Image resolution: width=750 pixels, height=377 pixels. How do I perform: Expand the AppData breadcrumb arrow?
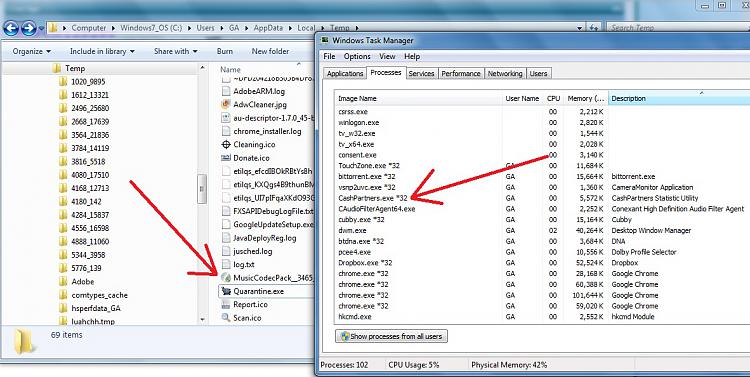[290, 28]
